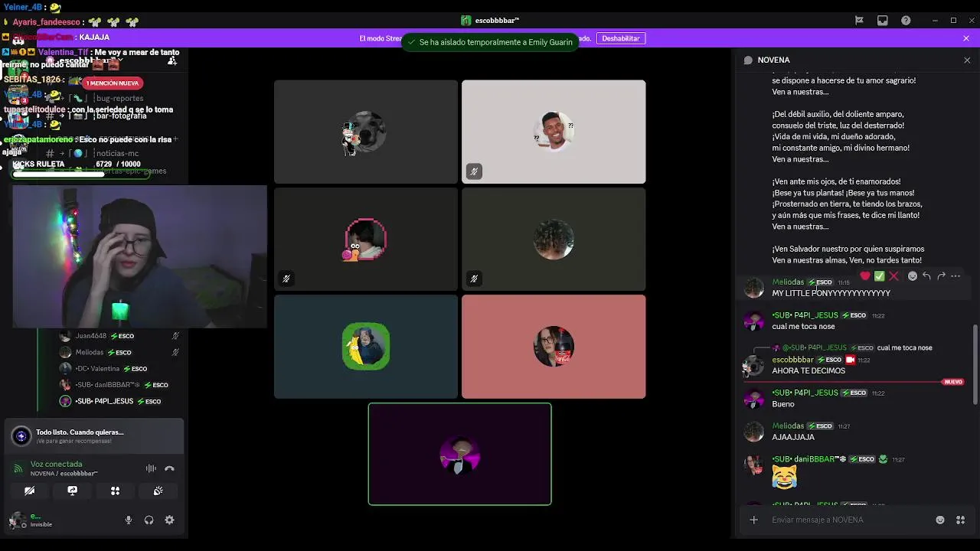Forward the hovered Meliodas message

(941, 276)
